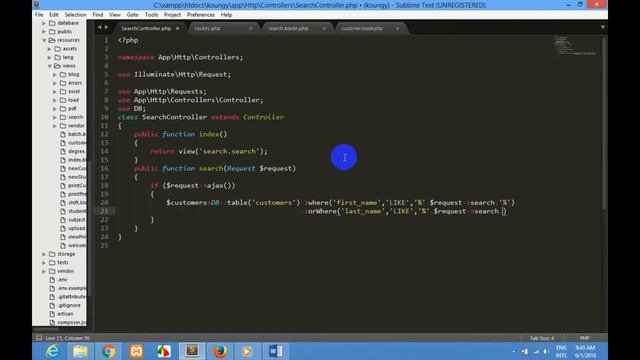Screen dimensions: 640x360
Task: Toggle side bar icon in status bar
Action: pyautogui.click(x=39, y=338)
